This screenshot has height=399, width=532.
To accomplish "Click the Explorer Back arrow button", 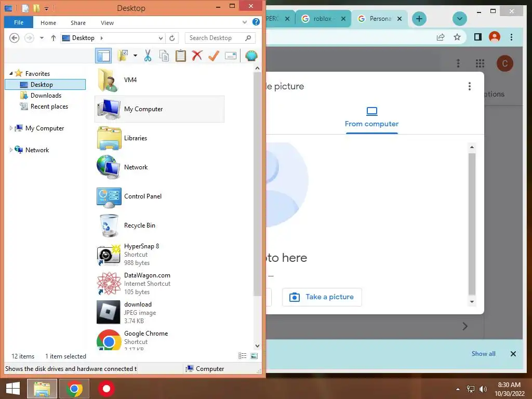I will click(x=14, y=38).
